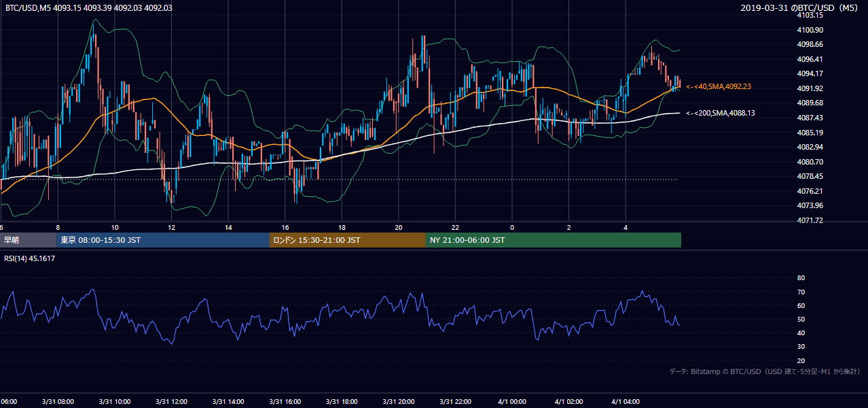Select the 200 SMA label 4088.13

pyautogui.click(x=721, y=113)
